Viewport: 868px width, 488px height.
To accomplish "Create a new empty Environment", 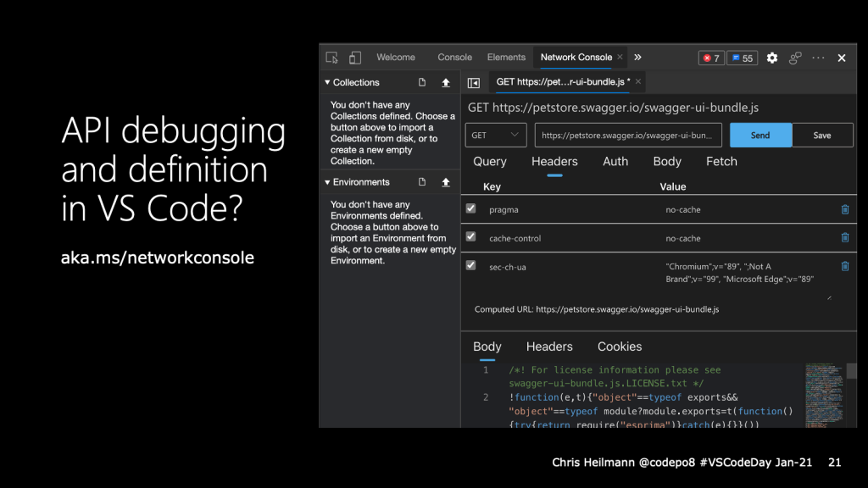I will [422, 182].
